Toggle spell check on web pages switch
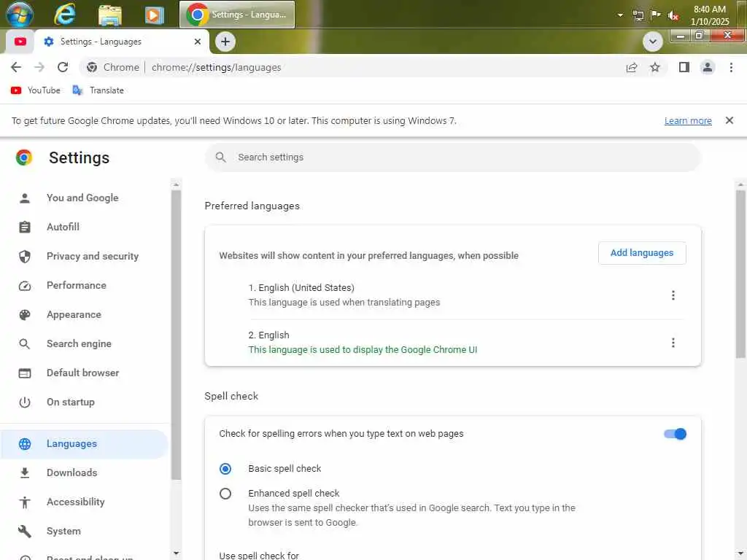This screenshot has width=747, height=560. click(675, 434)
